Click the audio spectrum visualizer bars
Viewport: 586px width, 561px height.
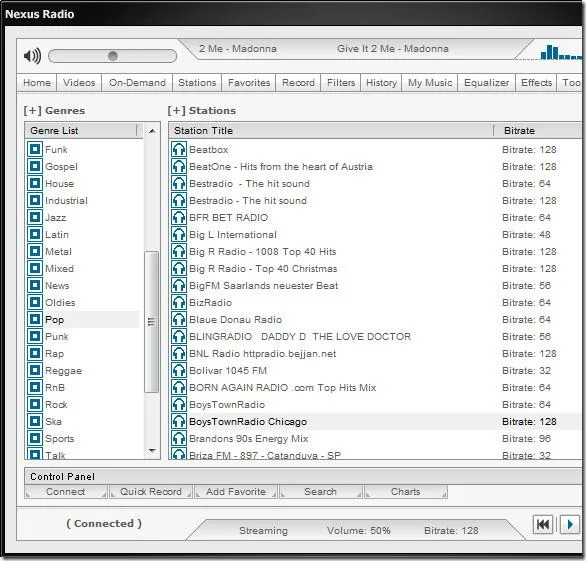561,52
